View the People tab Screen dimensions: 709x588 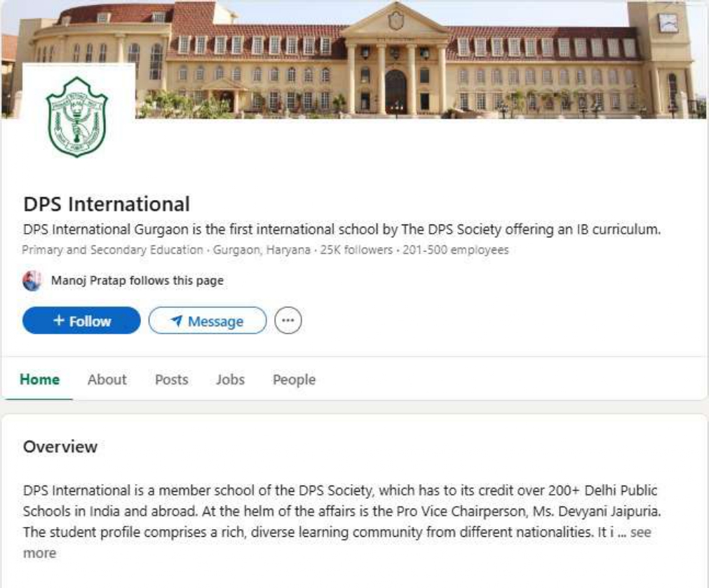tap(294, 380)
